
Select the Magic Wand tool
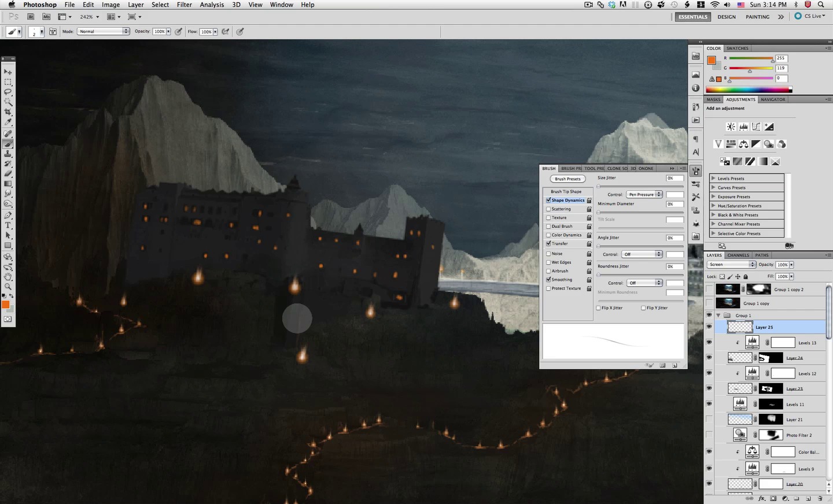(x=8, y=102)
